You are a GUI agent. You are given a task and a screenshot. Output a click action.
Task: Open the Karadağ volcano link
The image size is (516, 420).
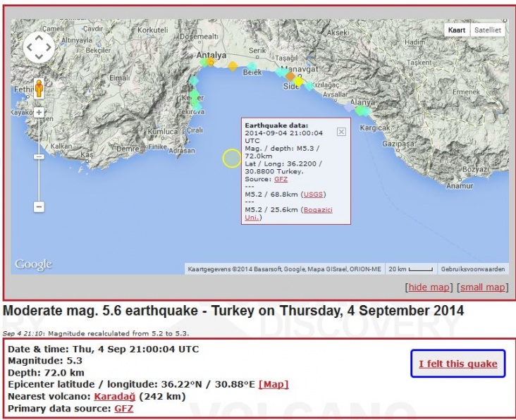coord(115,396)
